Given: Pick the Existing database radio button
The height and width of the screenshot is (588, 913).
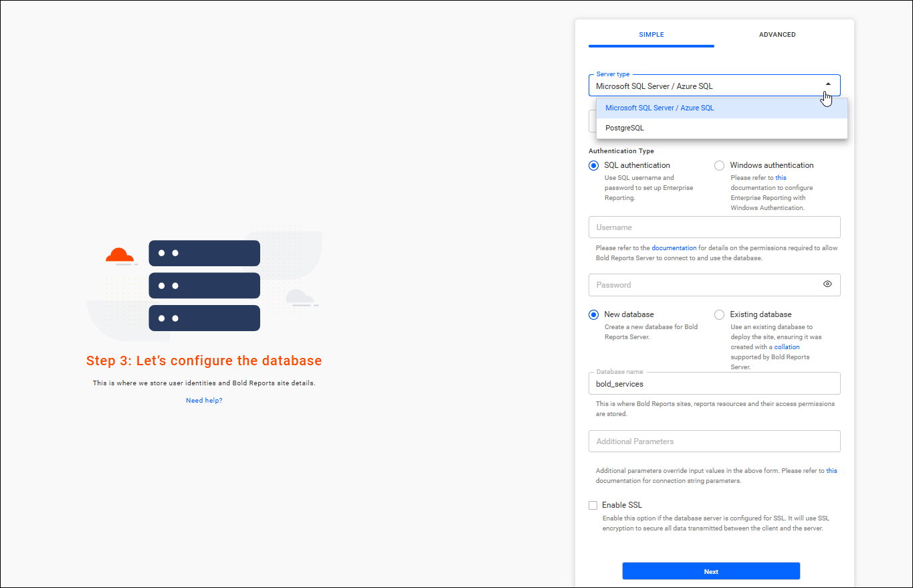Looking at the screenshot, I should pos(719,314).
